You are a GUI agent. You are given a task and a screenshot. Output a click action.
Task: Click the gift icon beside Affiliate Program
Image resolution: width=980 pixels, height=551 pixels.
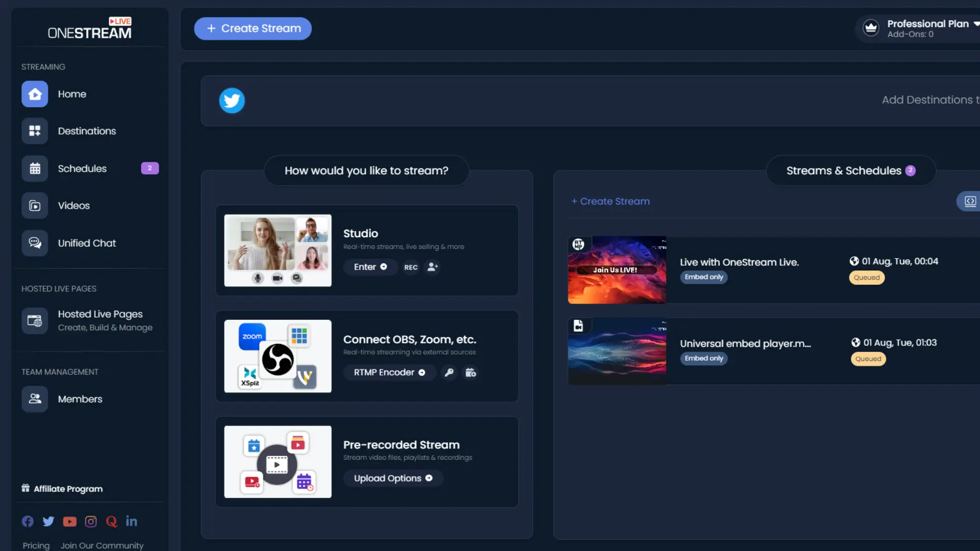point(26,488)
